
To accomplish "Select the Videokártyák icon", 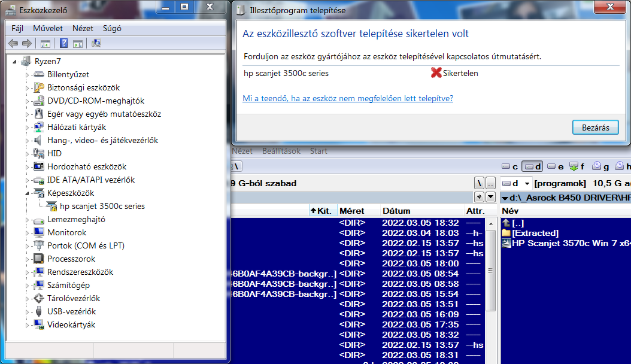I will point(39,324).
